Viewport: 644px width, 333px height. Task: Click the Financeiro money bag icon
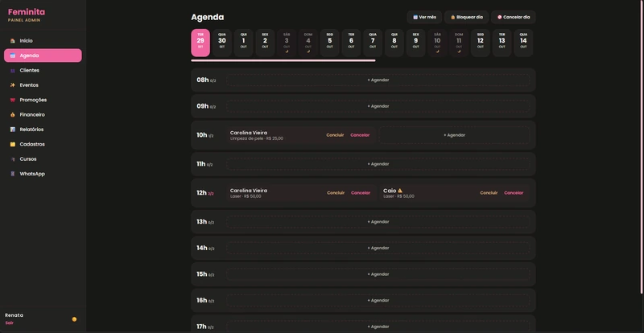click(13, 114)
